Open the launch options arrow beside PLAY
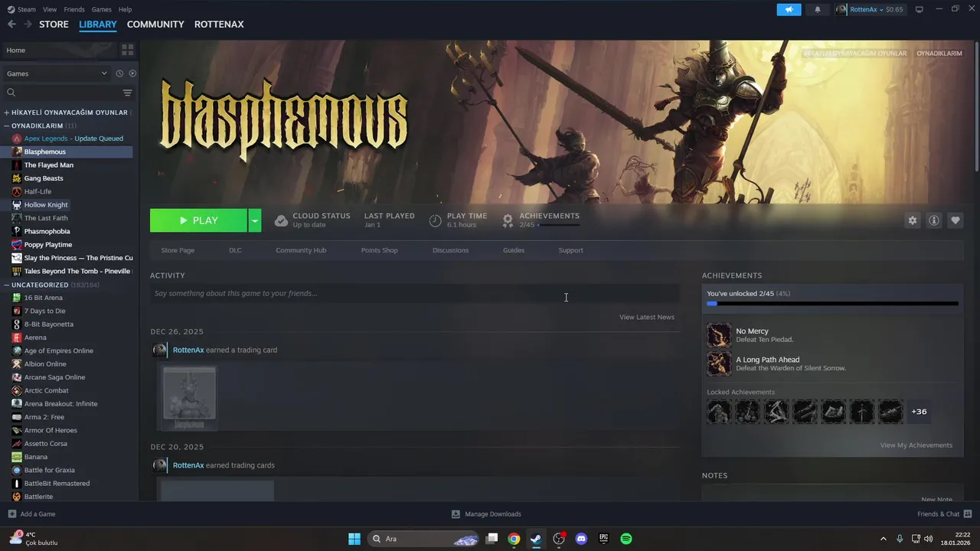 [x=255, y=220]
